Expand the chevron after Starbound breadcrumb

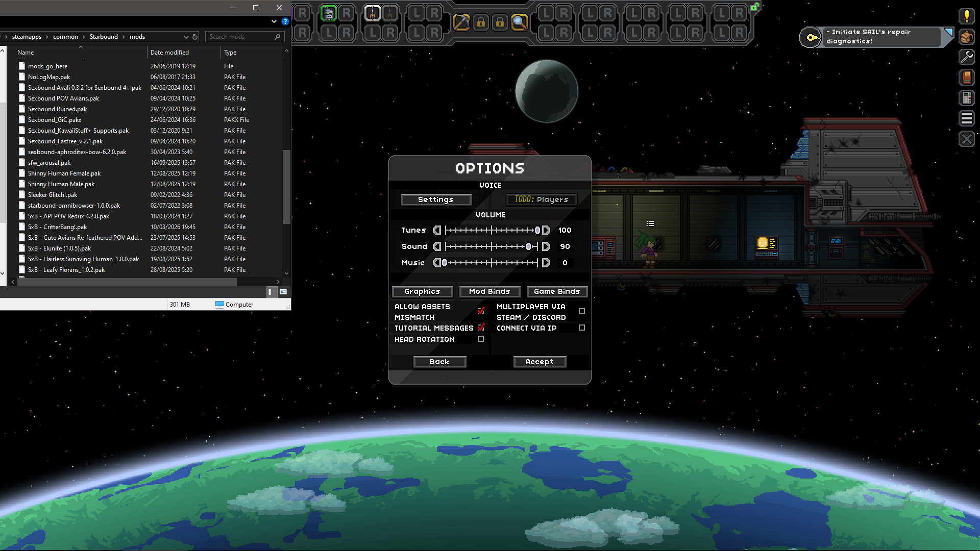[x=124, y=37]
